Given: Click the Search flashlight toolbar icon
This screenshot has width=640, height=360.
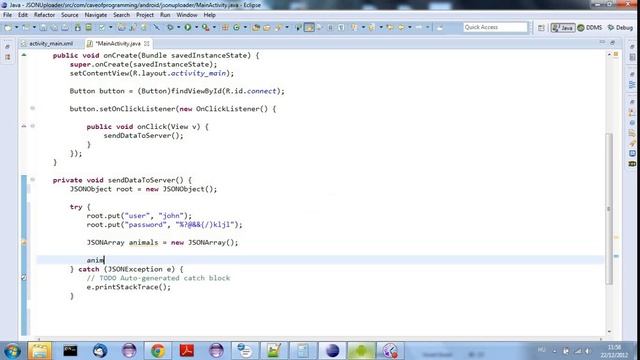Looking at the screenshot, I should pyautogui.click(x=278, y=27).
